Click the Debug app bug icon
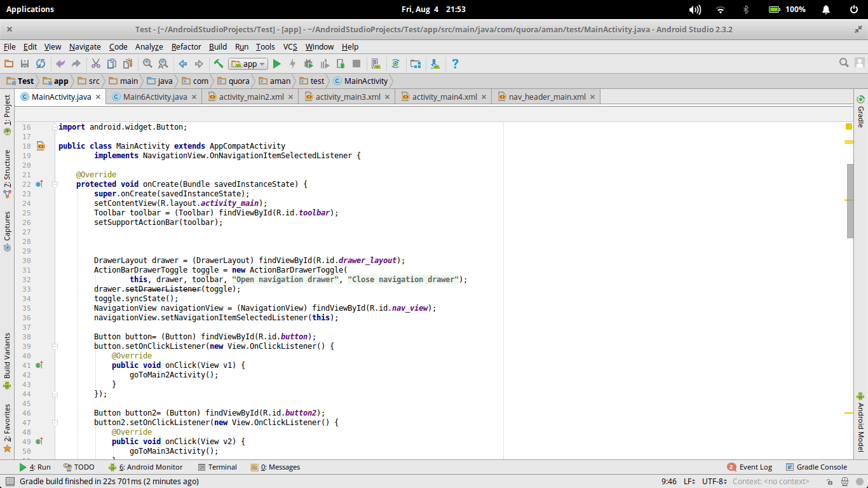868x488 pixels. 309,64
